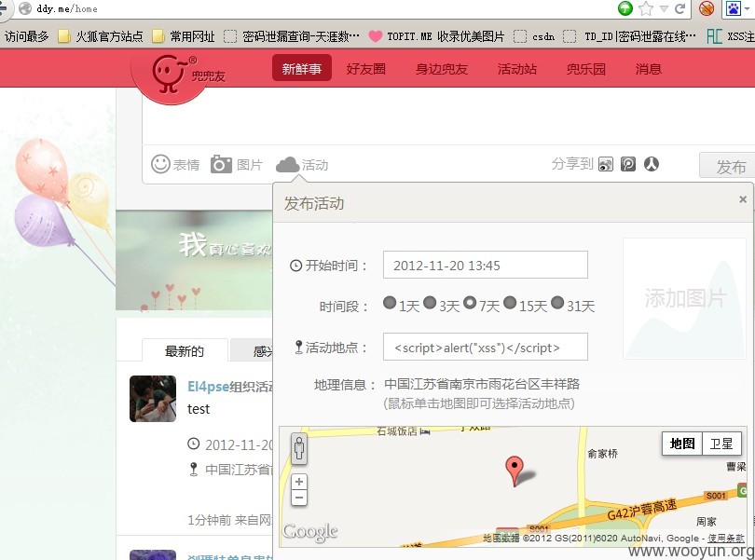Click the 'test' post text
Screen dimensions: 755x560
[199, 409]
